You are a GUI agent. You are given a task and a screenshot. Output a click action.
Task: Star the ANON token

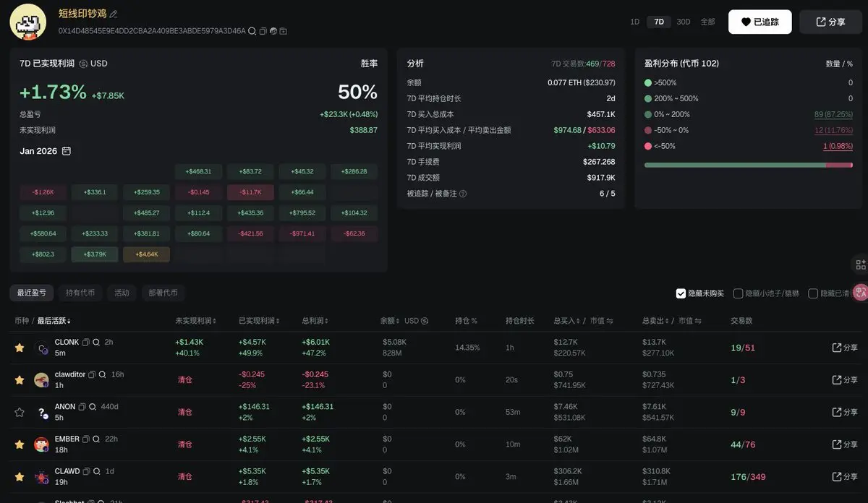pos(20,412)
